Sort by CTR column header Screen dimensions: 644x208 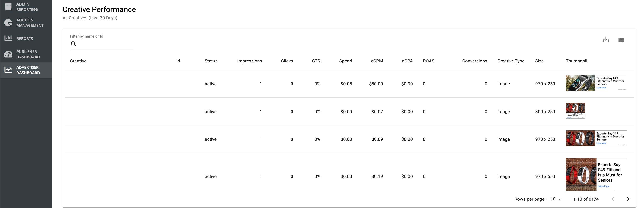[x=316, y=61]
